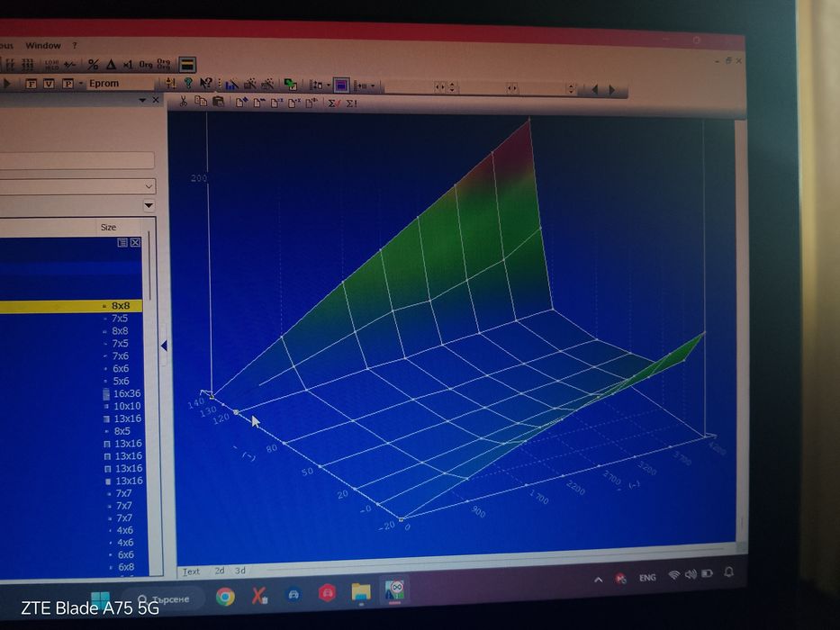Image resolution: width=840 pixels, height=630 pixels.
Task: Click the Windows Start button
Action: (x=100, y=601)
